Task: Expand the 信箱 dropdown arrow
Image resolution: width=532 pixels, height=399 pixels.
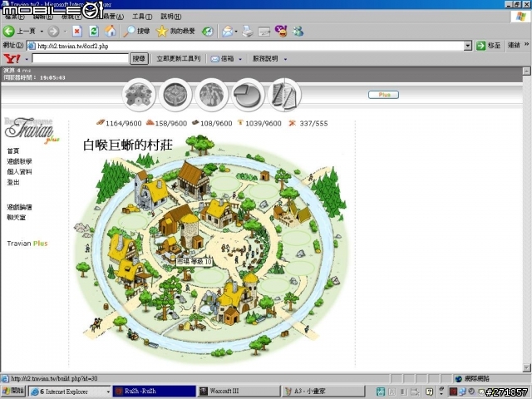Action: [x=240, y=59]
